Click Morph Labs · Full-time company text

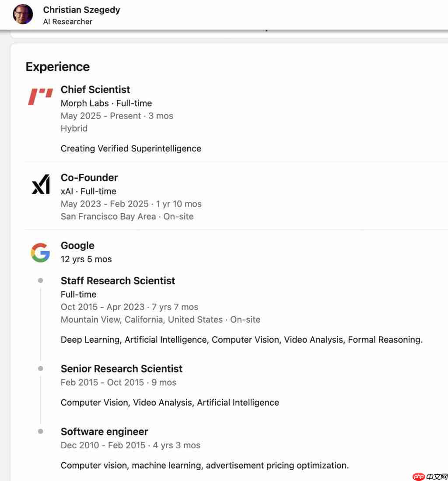pyautogui.click(x=106, y=103)
